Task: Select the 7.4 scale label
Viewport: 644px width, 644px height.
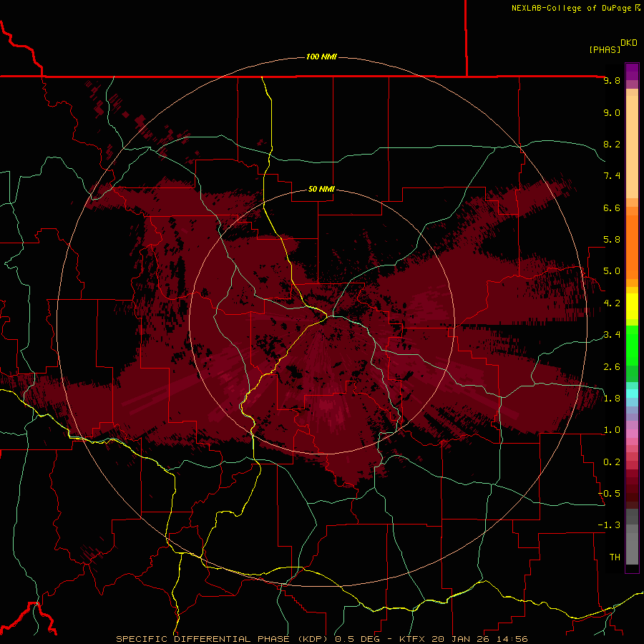Action: coord(612,176)
